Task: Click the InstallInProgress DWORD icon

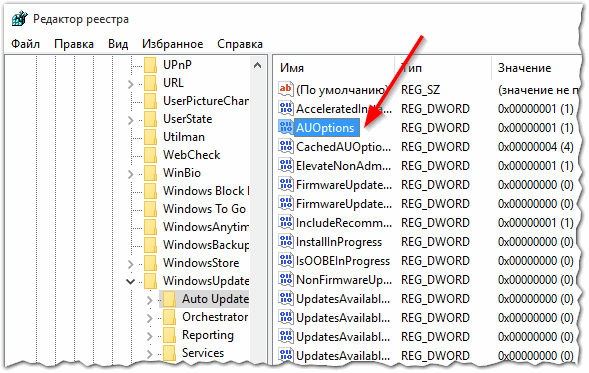Action: pyautogui.click(x=285, y=242)
